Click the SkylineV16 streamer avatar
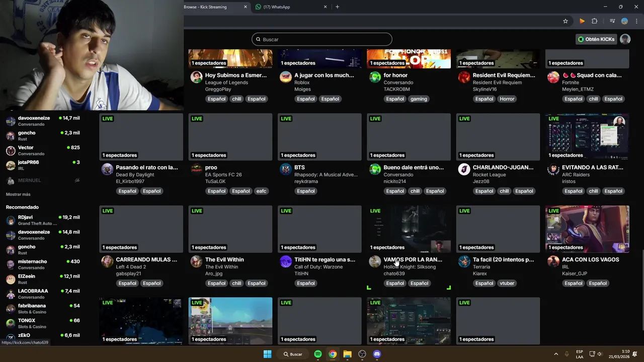The image size is (644, 362). tap(464, 77)
